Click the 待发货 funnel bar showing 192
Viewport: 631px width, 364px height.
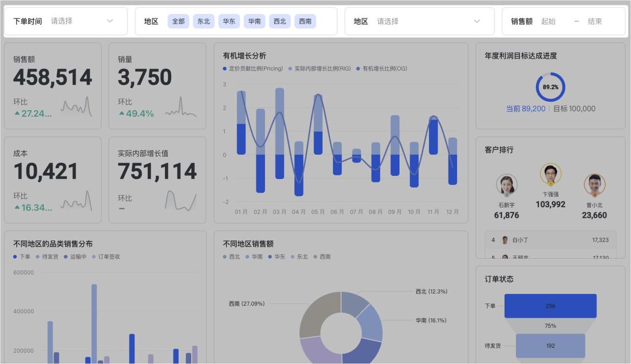[x=551, y=346]
